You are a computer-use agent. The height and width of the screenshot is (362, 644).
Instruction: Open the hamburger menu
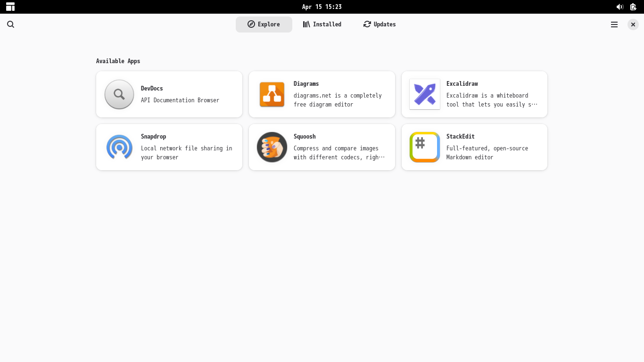(614, 24)
